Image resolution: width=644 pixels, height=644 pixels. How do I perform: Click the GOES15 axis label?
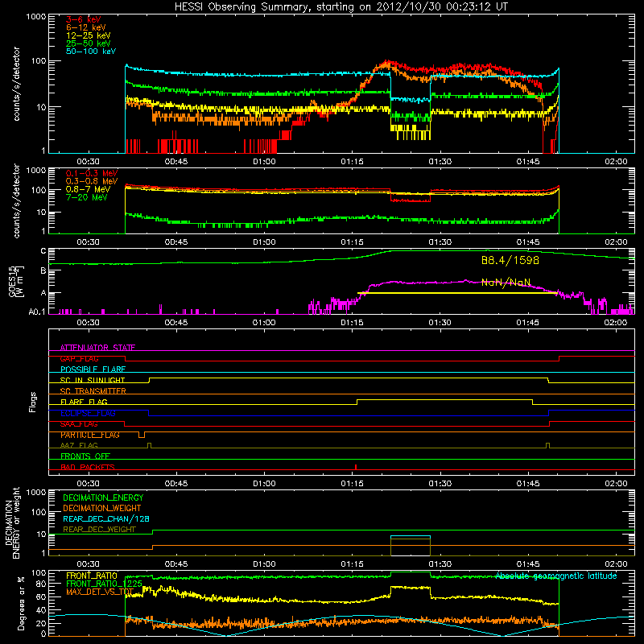16,282
